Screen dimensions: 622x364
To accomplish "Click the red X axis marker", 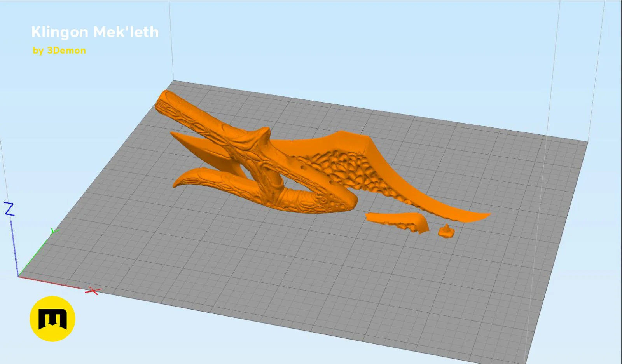I will (93, 291).
